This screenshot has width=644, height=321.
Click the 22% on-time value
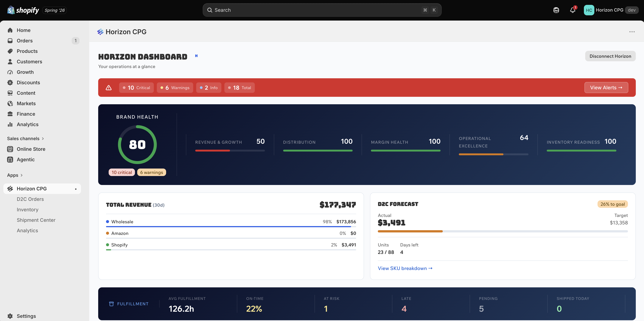tap(254, 309)
